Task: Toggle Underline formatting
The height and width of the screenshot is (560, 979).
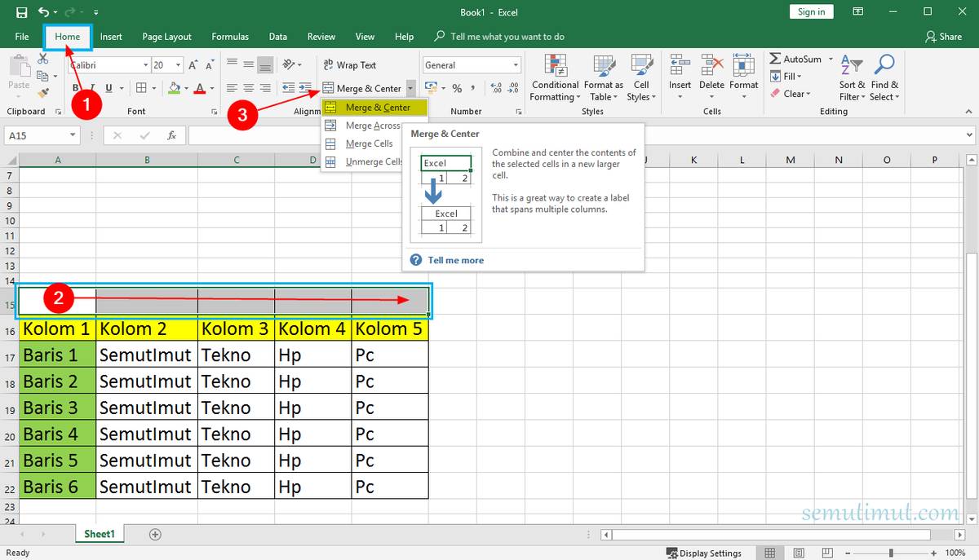Action: pyautogui.click(x=109, y=88)
